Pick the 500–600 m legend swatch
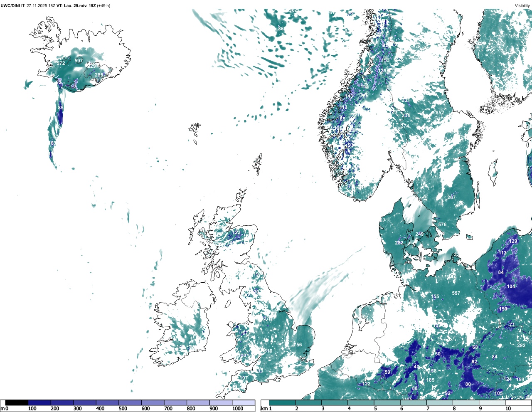532x412 pixels. click(130, 403)
